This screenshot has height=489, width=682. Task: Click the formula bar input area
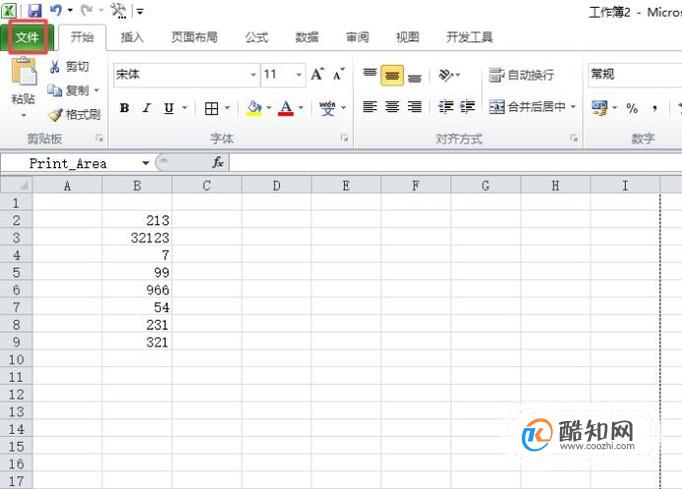(455, 163)
